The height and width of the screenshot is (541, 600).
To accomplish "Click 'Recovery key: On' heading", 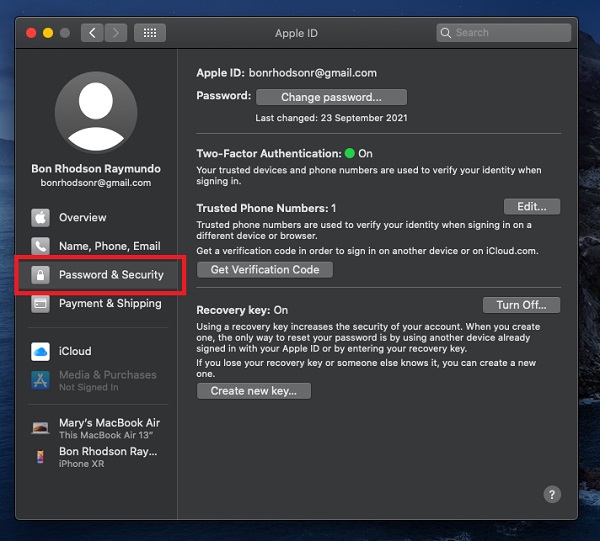I will coord(242,310).
